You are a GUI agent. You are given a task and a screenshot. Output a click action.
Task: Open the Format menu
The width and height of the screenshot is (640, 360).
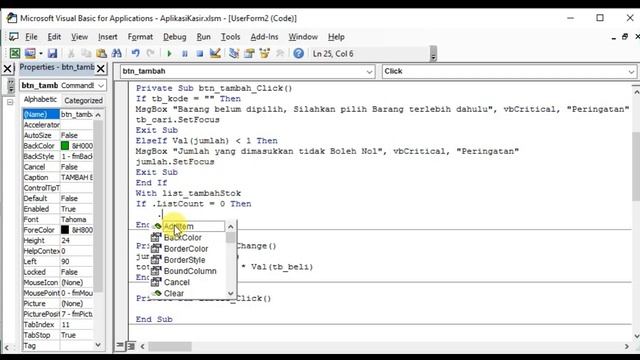[x=140, y=37]
